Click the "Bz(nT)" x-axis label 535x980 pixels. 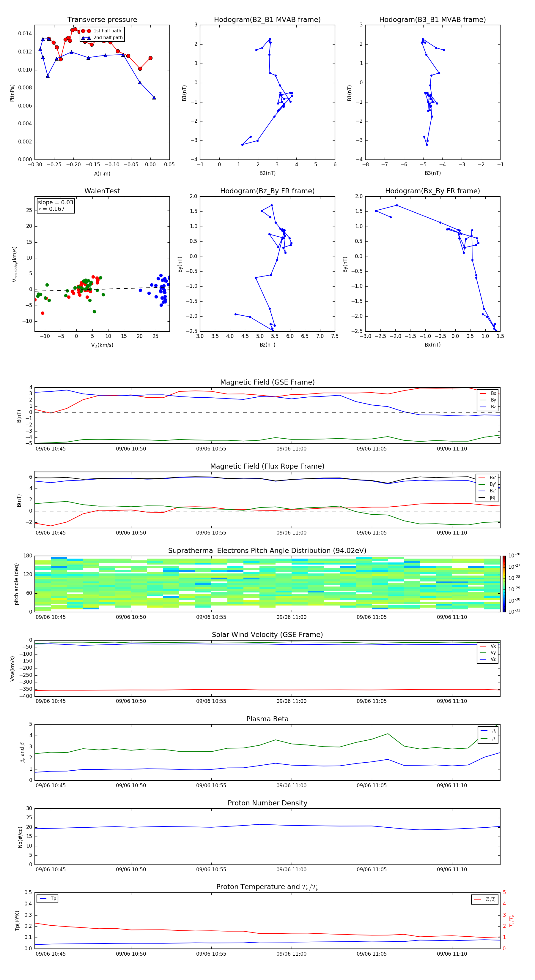tap(267, 345)
